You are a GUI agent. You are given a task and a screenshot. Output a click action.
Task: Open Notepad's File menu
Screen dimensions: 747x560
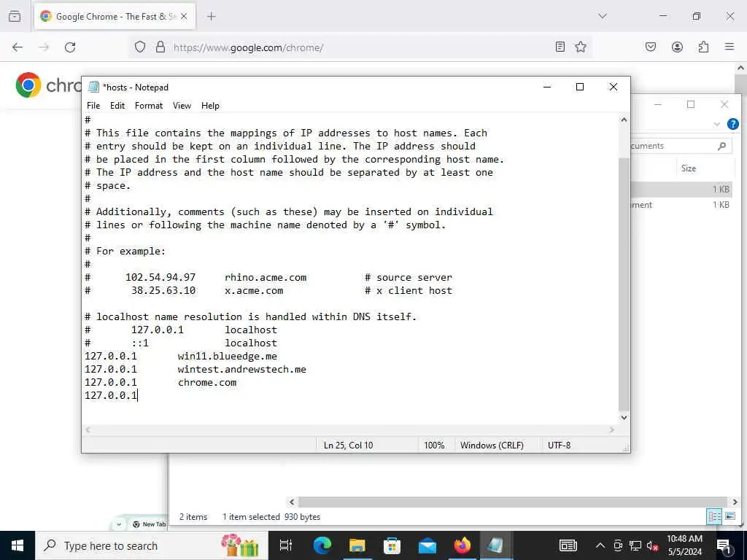tap(93, 106)
